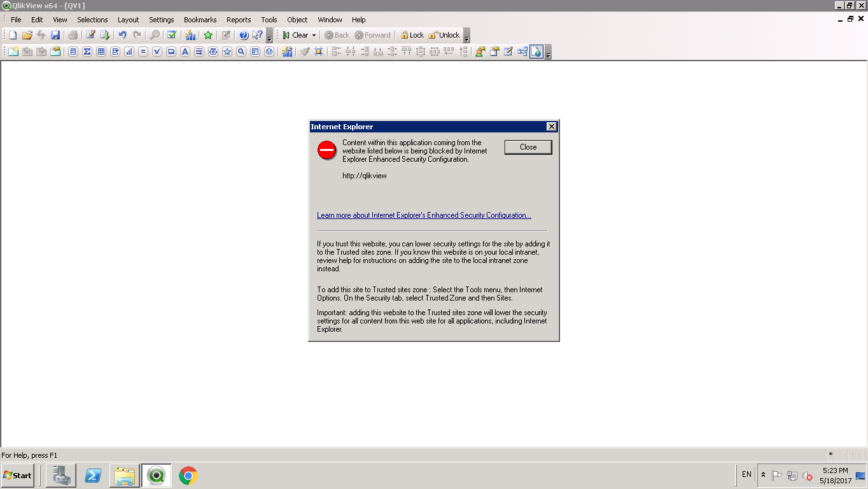Open a document with the folder icon
This screenshot has width=868, height=489.
pyautogui.click(x=27, y=35)
